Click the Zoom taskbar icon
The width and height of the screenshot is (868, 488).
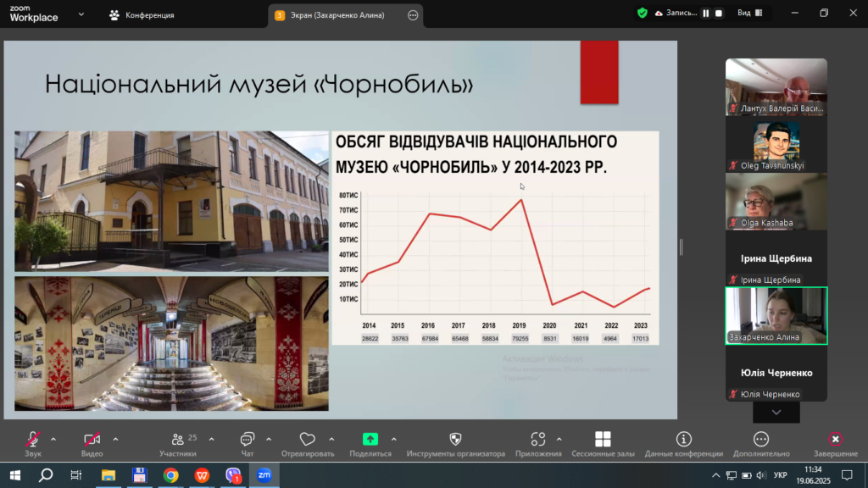click(264, 475)
